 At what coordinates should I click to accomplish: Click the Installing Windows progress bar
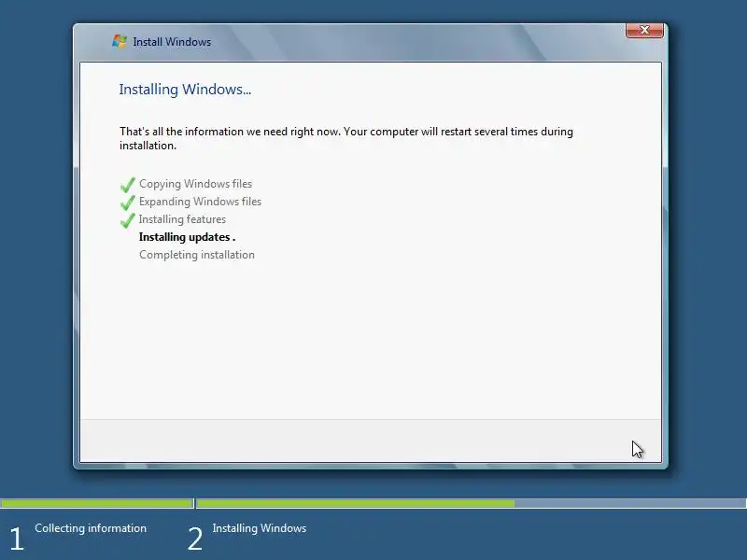(x=472, y=503)
